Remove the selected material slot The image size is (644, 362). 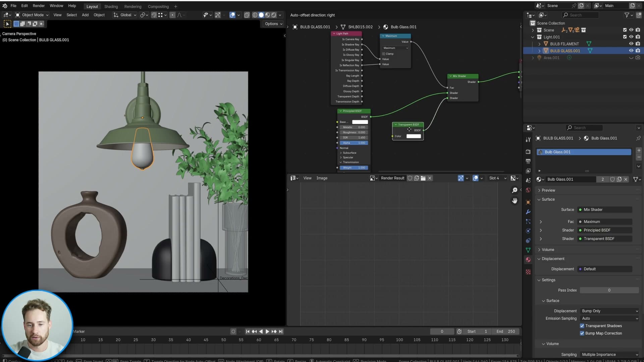(639, 157)
